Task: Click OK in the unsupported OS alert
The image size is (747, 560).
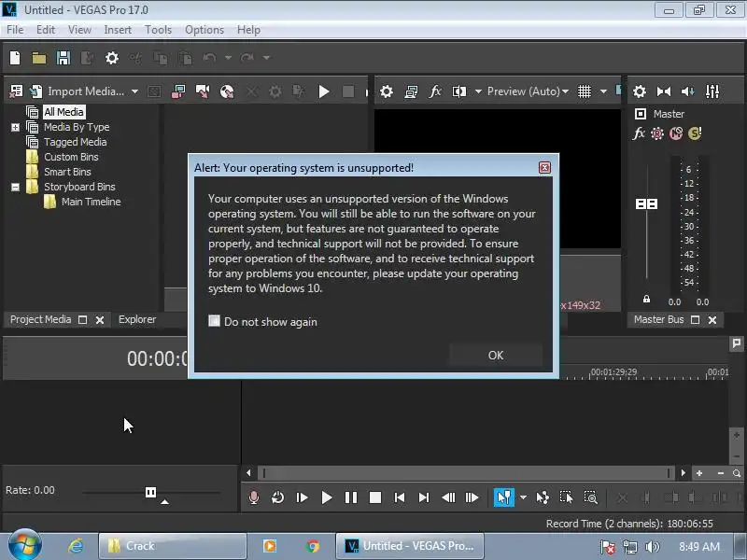Action: 496,356
